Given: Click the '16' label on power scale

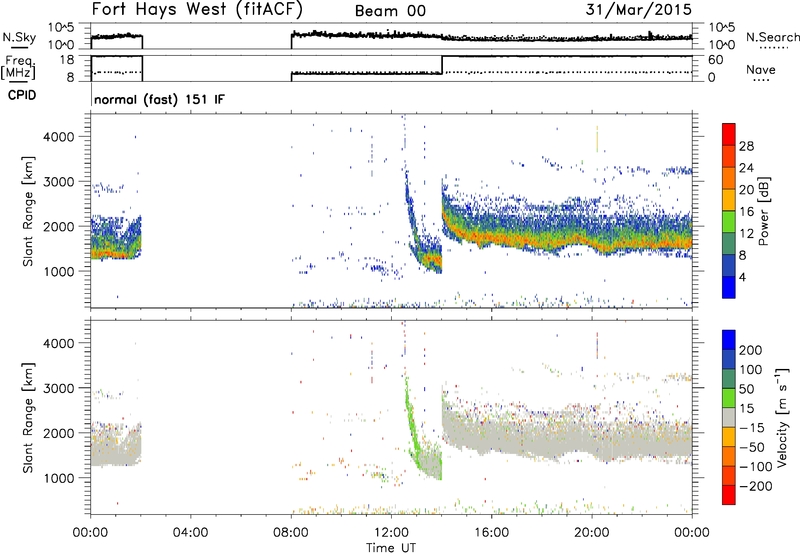Looking at the screenshot, I should (746, 212).
